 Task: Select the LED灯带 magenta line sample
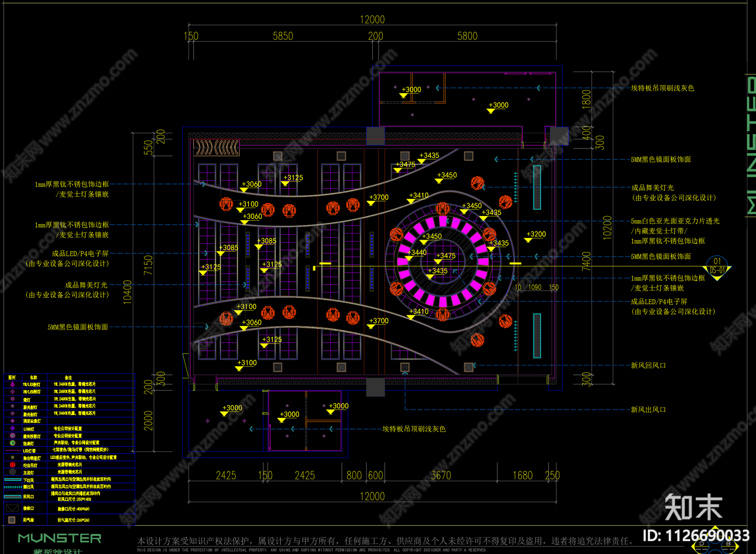[12, 450]
